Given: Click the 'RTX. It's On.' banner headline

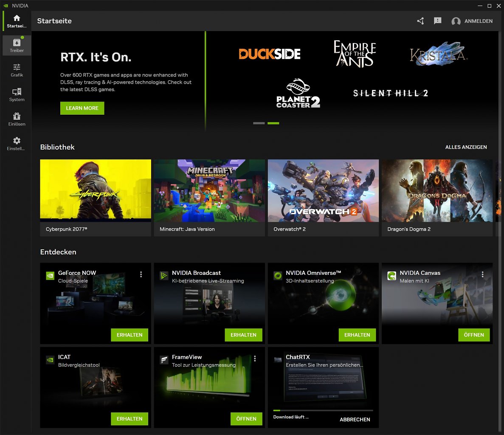Looking at the screenshot, I should pyautogui.click(x=96, y=57).
